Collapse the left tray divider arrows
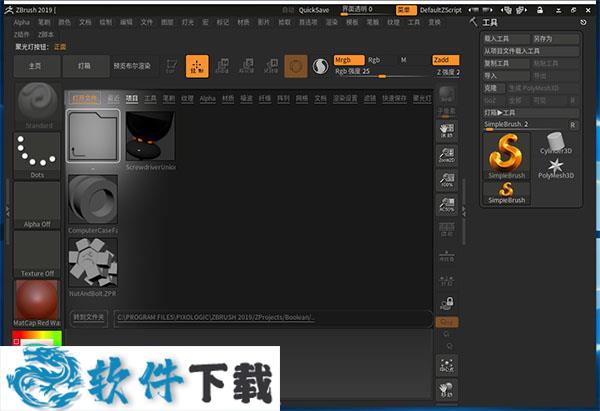The image size is (600, 411). click(x=7, y=210)
